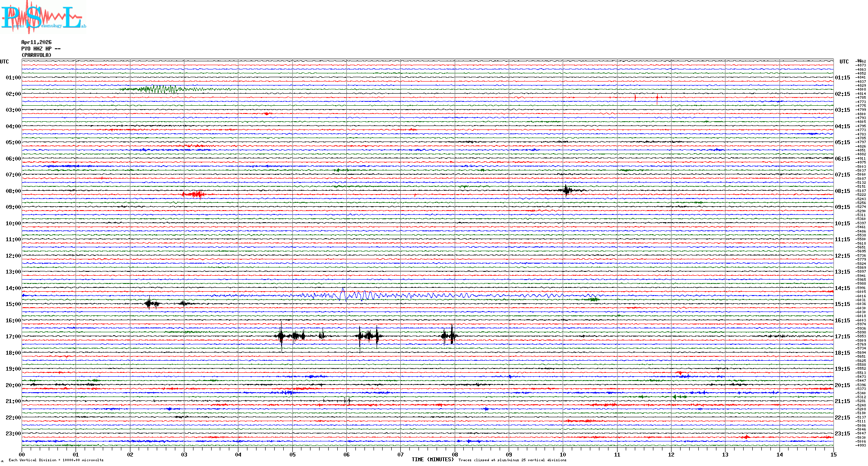
Task: Click the 23:15 time label on right
Action: [842, 434]
